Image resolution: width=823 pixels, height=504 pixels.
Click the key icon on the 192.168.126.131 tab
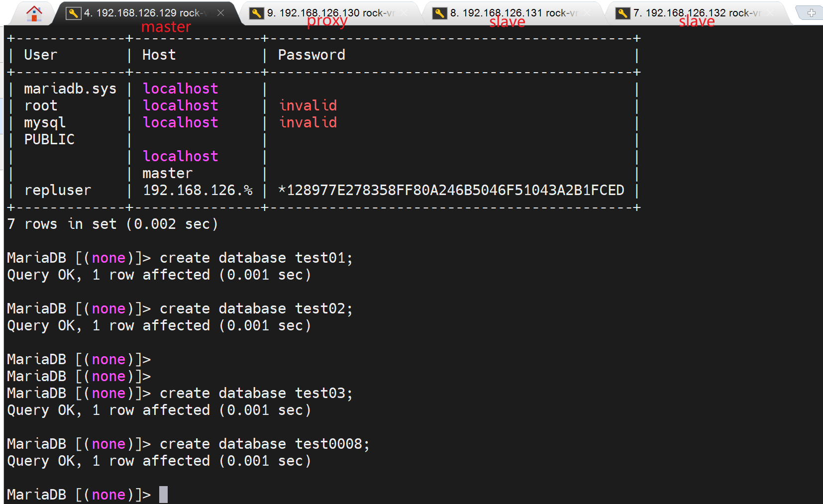point(439,13)
